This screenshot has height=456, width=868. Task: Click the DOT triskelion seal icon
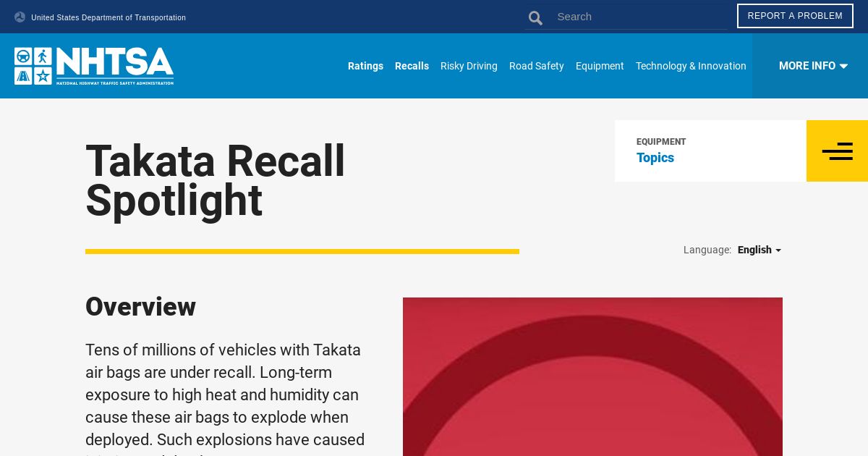[20, 17]
